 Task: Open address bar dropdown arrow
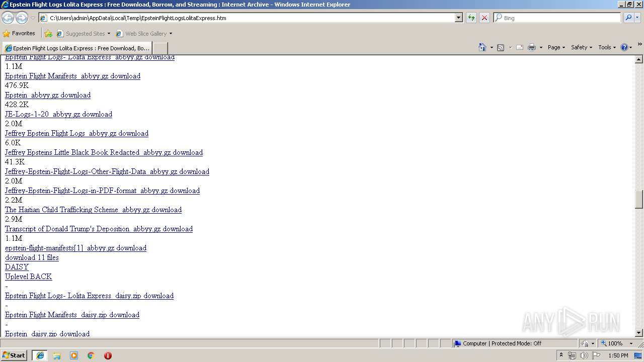458,18
